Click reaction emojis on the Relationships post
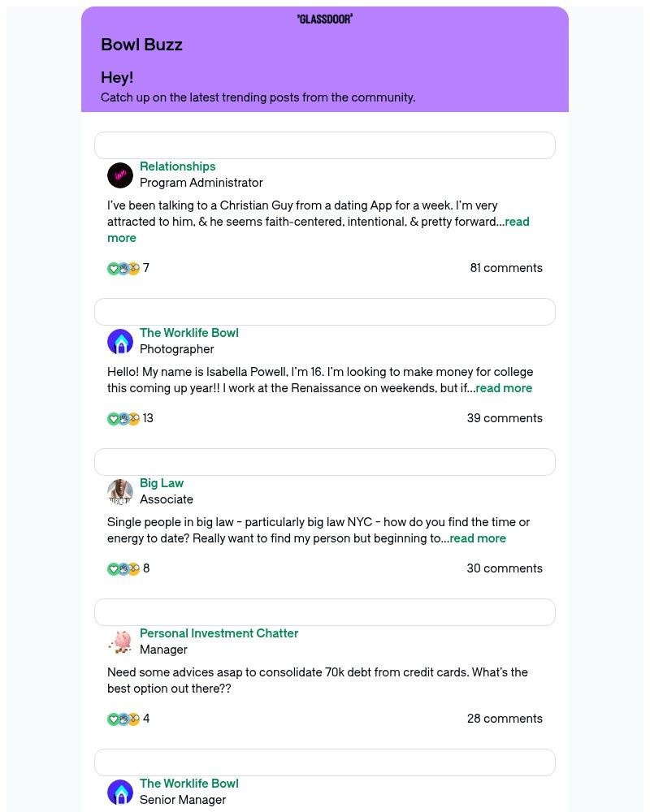Screen dimensions: 650x812 tap(123, 268)
